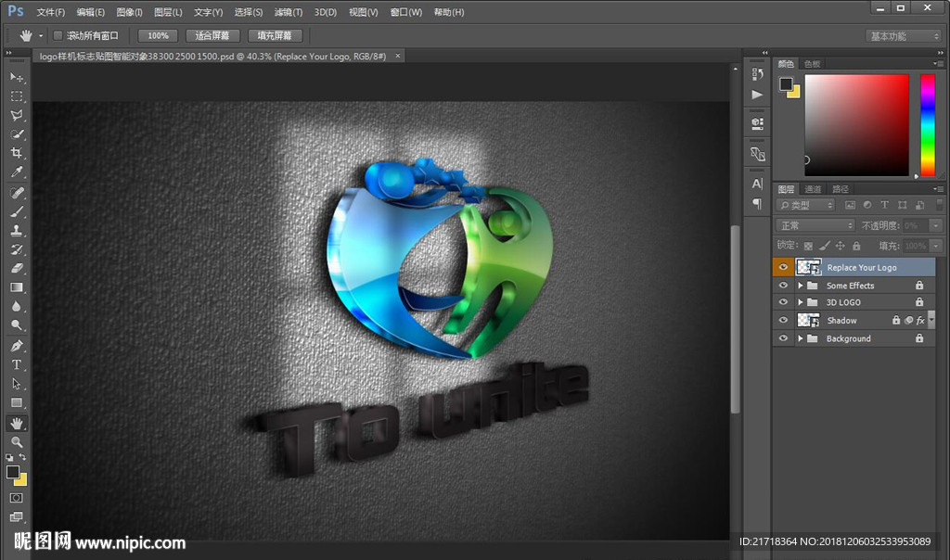Click the 适合屏幕 (Fit Screen) button
This screenshot has width=950, height=560.
point(212,36)
